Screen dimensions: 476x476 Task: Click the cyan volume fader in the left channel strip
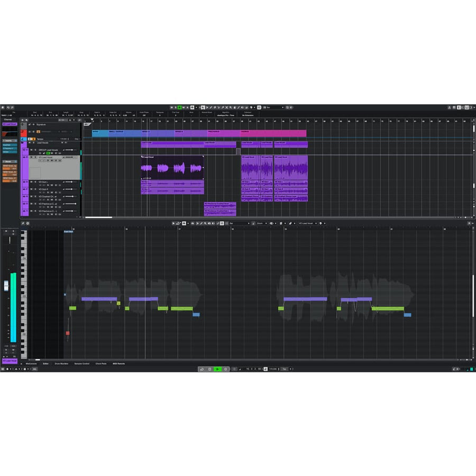click(x=12, y=307)
